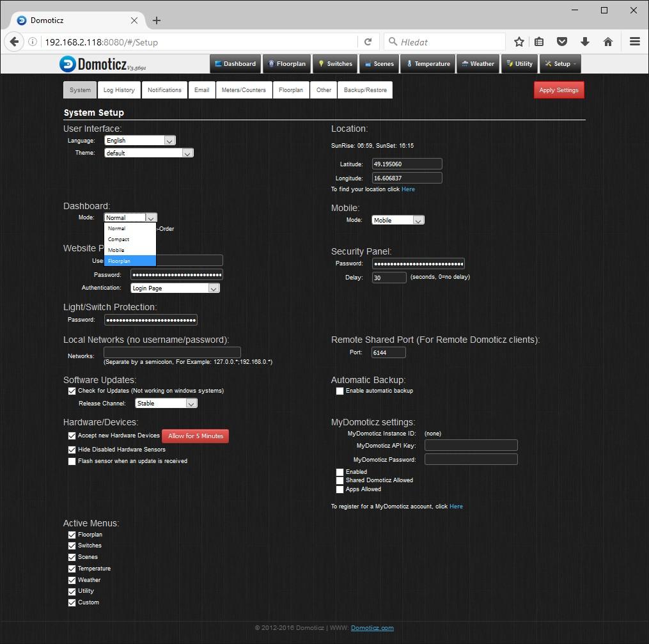The height and width of the screenshot is (644, 649).
Task: Click the Remote Shared Port field
Action: pos(388,352)
